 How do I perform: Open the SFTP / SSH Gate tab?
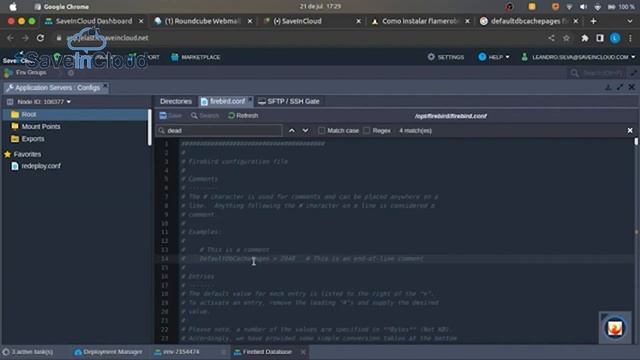pyautogui.click(x=289, y=101)
